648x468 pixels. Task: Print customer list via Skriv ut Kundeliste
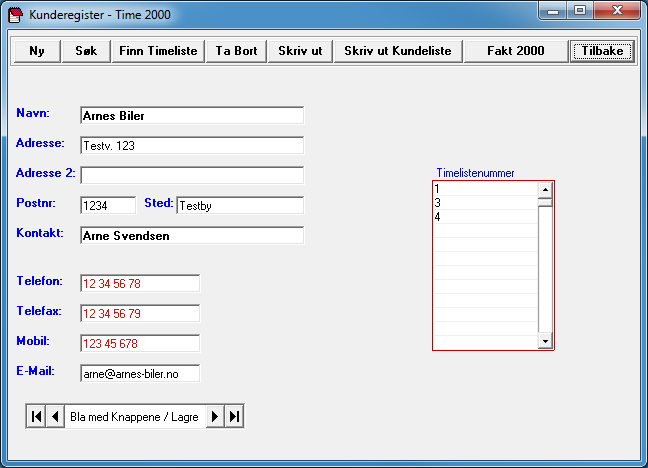click(398, 51)
